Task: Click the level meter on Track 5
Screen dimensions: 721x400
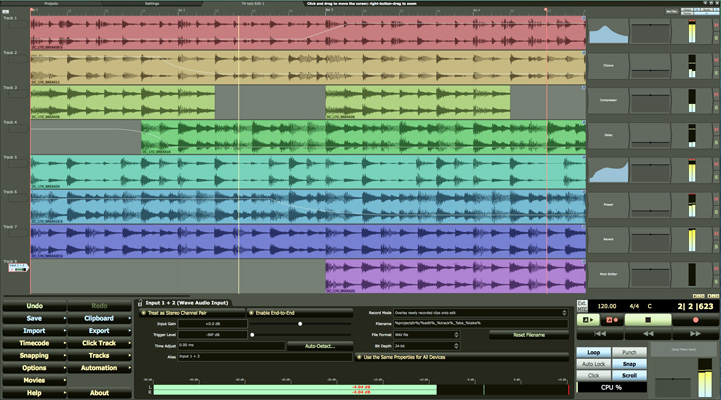Action: (x=692, y=170)
